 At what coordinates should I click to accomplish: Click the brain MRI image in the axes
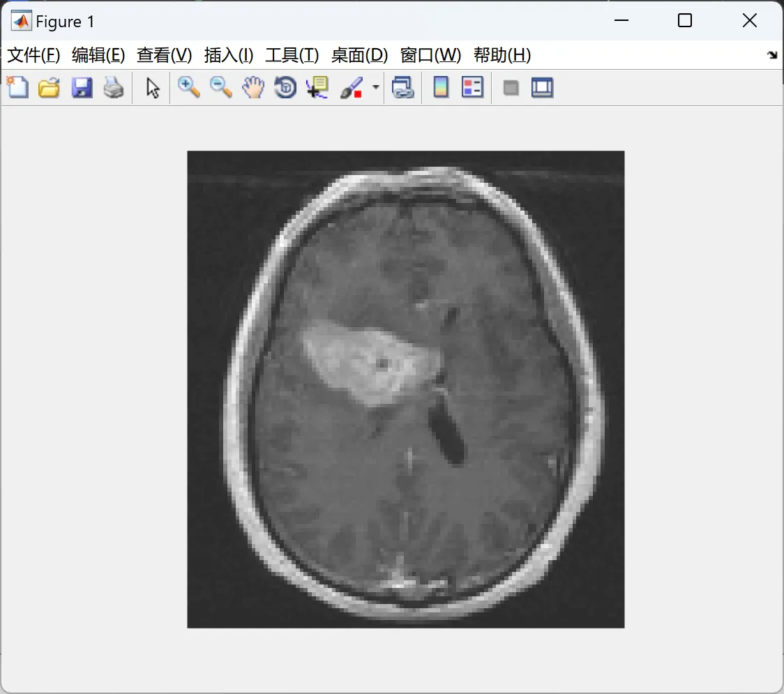tap(405, 389)
